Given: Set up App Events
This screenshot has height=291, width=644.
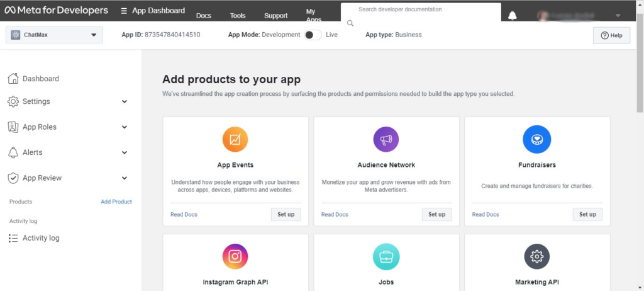Looking at the screenshot, I should coord(286,214).
